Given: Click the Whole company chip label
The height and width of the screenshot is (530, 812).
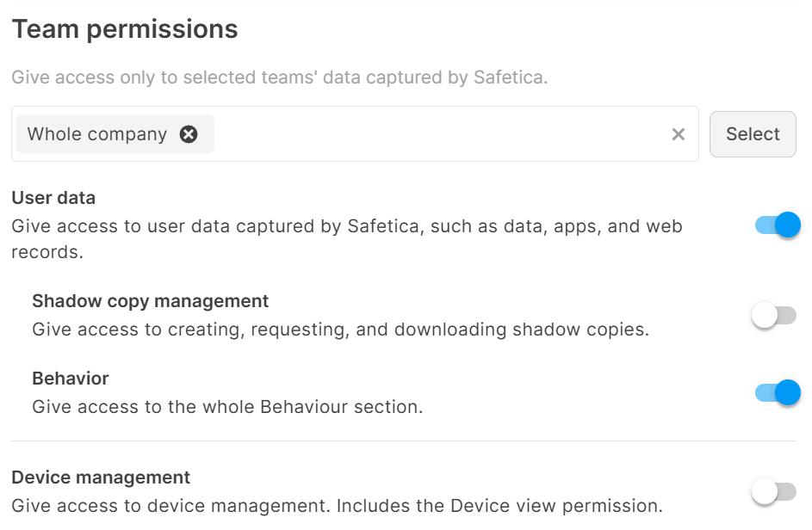Looking at the screenshot, I should [x=97, y=134].
